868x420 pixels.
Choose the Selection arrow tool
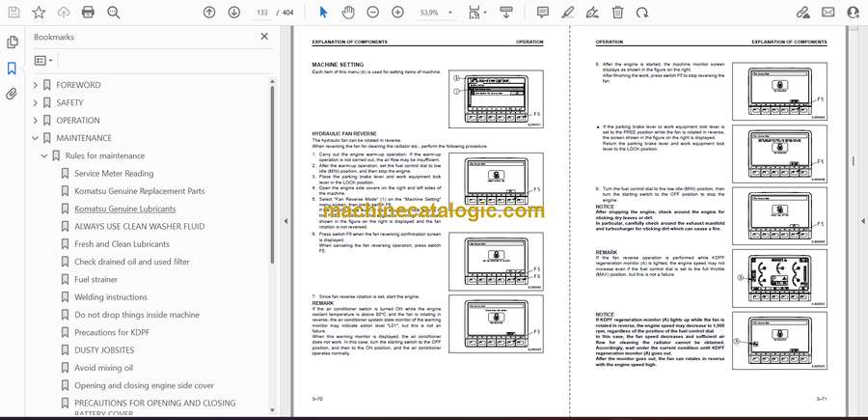click(324, 13)
